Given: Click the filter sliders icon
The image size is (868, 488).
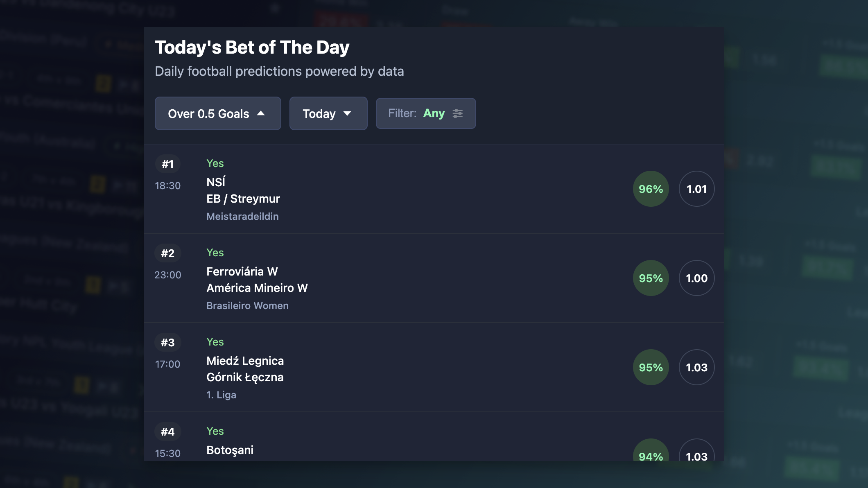Looking at the screenshot, I should [x=457, y=113].
